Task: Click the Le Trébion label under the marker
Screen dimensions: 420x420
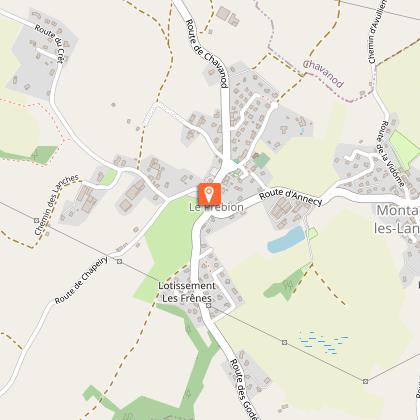Action: pyautogui.click(x=217, y=207)
